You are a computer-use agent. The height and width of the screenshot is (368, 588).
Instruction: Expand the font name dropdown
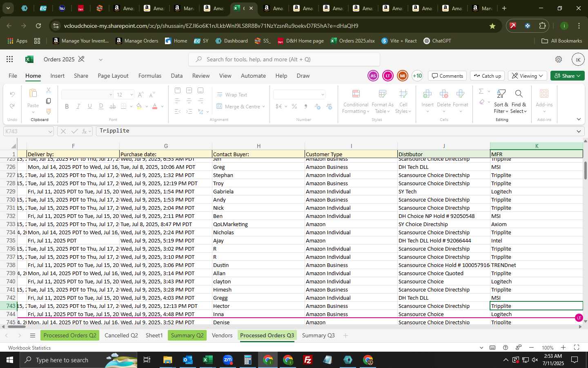tap(110, 95)
